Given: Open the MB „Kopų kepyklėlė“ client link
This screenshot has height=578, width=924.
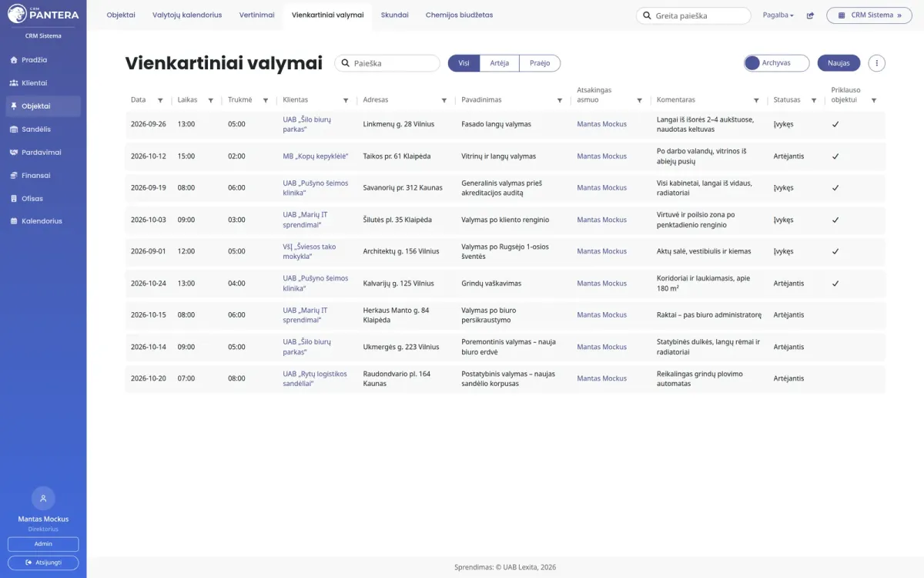Looking at the screenshot, I should 316,156.
